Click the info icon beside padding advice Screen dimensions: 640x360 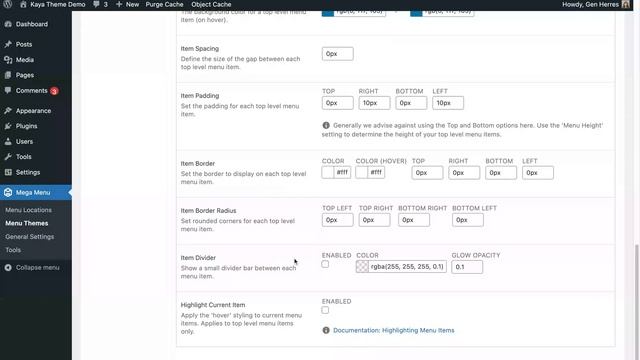326,125
